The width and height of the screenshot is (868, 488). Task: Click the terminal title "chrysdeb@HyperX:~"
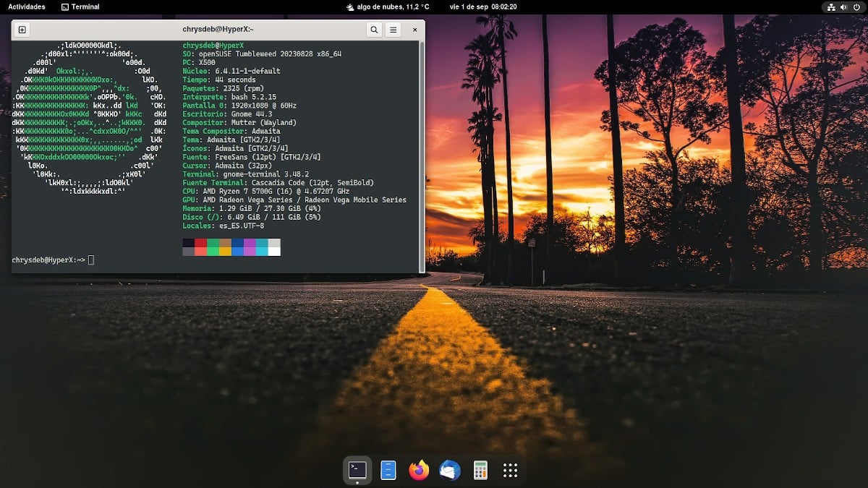(x=218, y=30)
